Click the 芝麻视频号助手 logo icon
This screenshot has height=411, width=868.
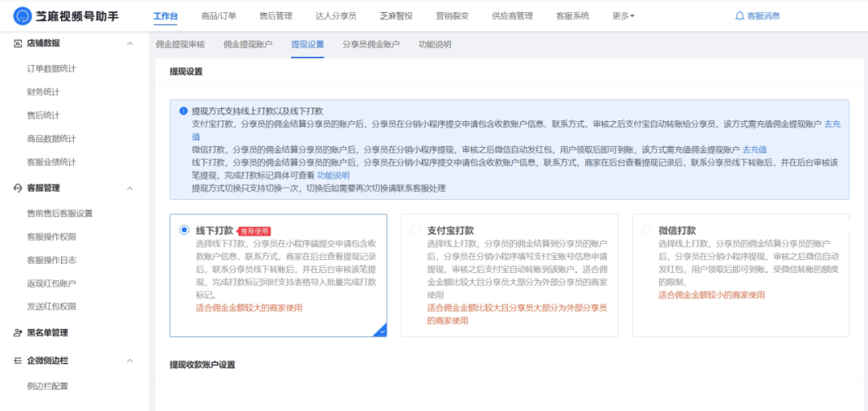pyautogui.click(x=22, y=16)
